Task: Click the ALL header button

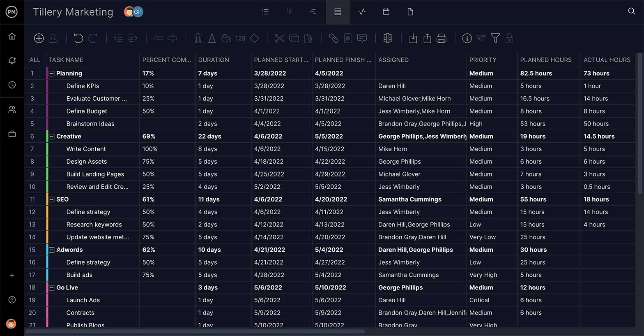Action: [35, 60]
